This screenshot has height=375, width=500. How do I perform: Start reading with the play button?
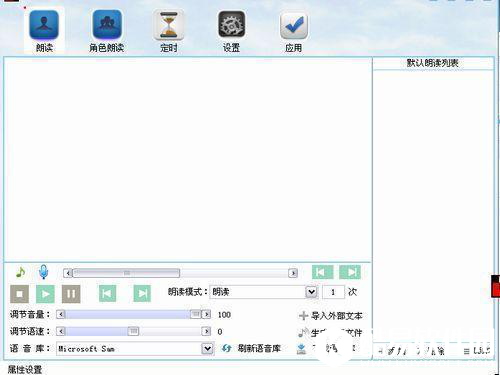[x=45, y=294]
